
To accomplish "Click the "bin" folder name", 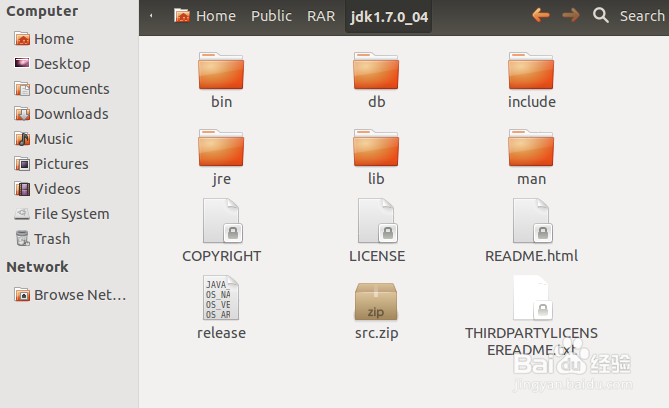I will (x=221, y=102).
